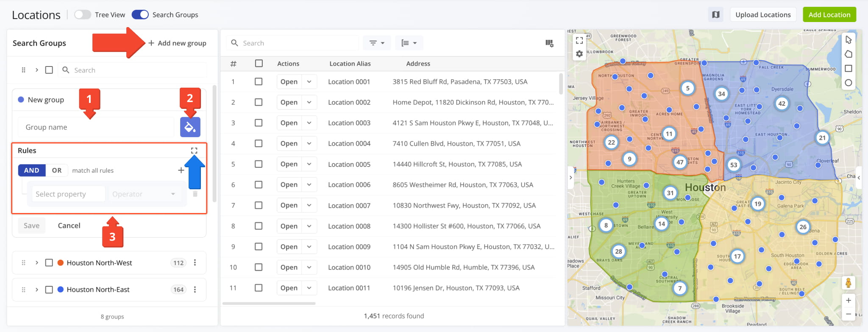Activate Street View pegman

pyautogui.click(x=849, y=282)
